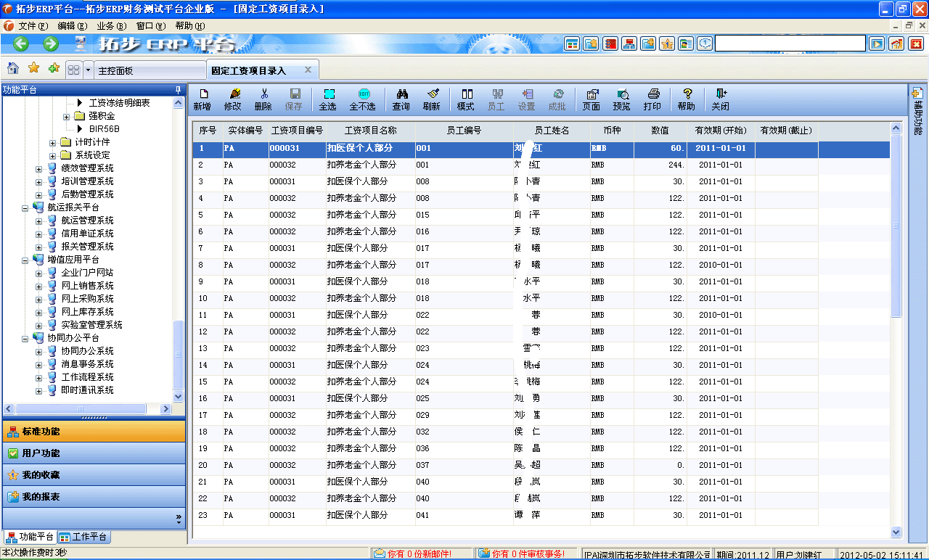Open the 查询 search tool

click(401, 99)
